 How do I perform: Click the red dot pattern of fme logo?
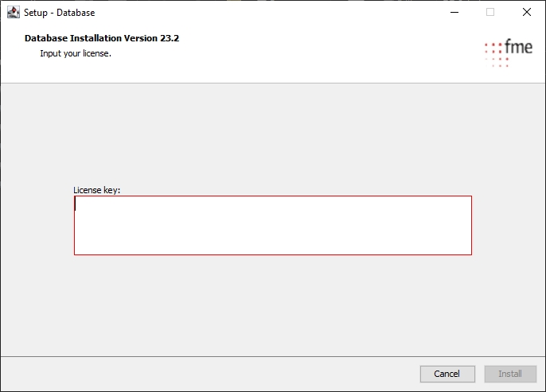point(497,52)
